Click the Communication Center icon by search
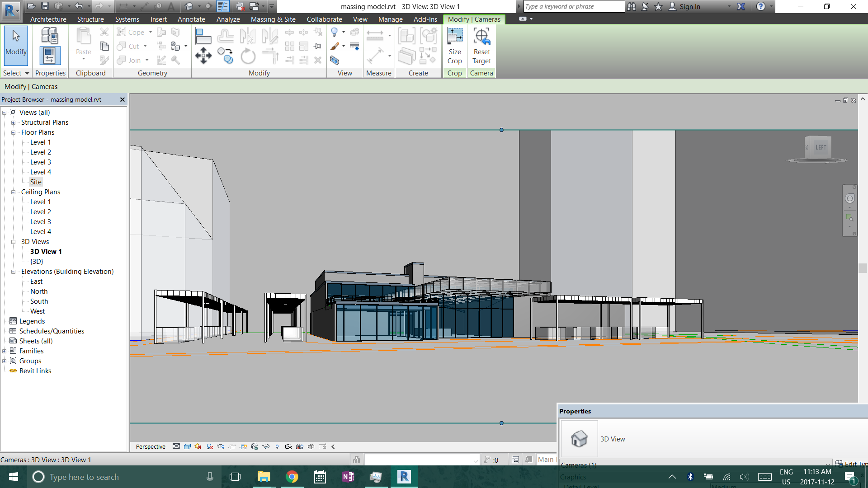The height and width of the screenshot is (488, 868). tap(645, 6)
